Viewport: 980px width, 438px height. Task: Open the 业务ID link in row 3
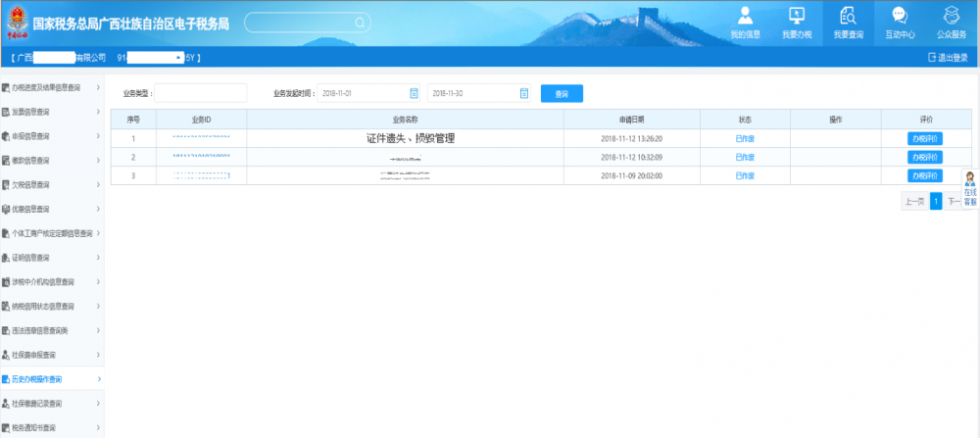[x=201, y=176]
